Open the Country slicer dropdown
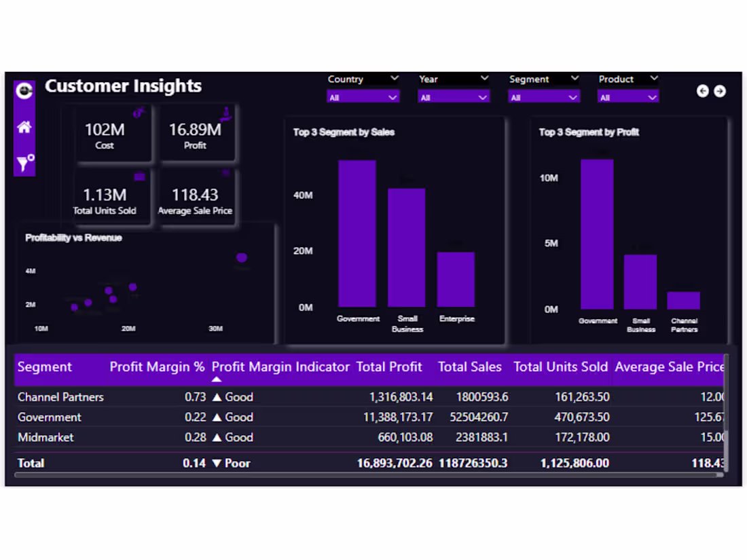This screenshot has height=560, width=747. click(363, 97)
